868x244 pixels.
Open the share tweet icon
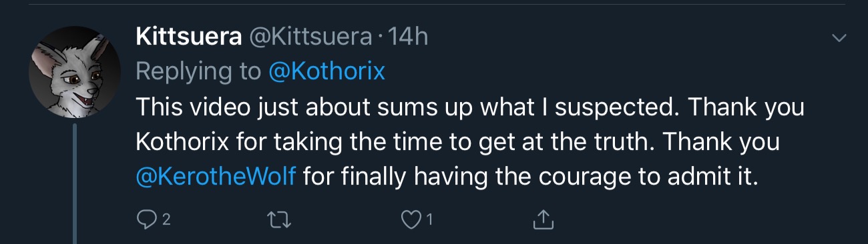(x=544, y=217)
